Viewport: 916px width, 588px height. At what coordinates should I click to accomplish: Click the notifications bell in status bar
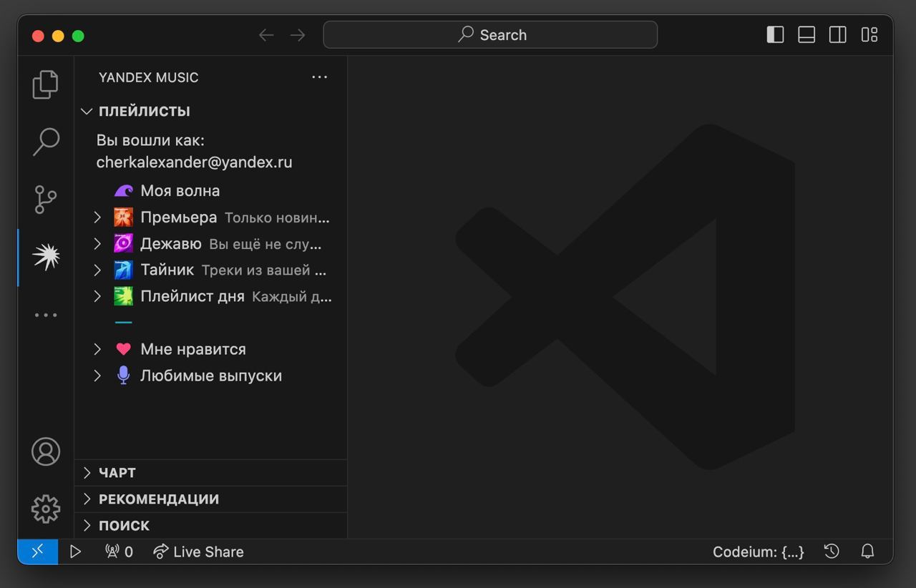coord(867,552)
